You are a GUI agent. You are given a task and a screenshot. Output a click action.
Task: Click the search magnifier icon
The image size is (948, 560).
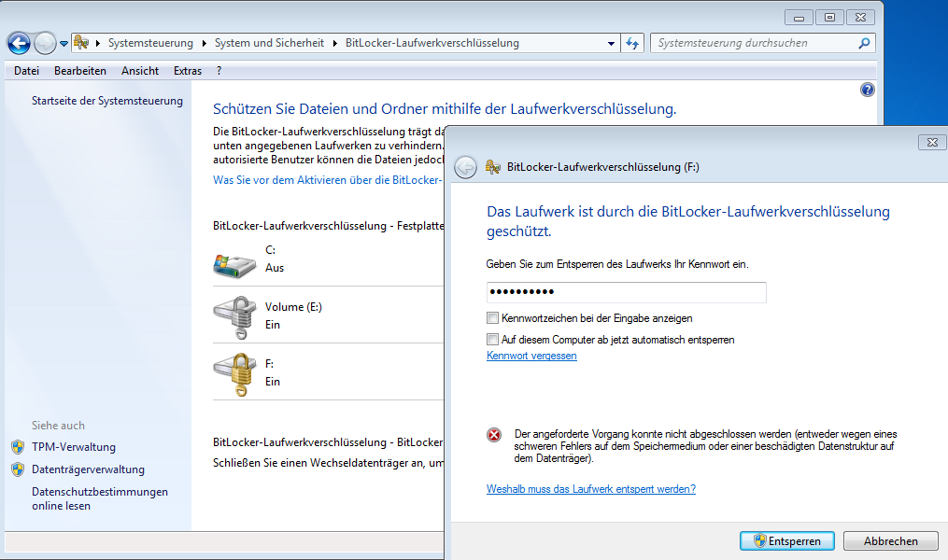tap(865, 43)
